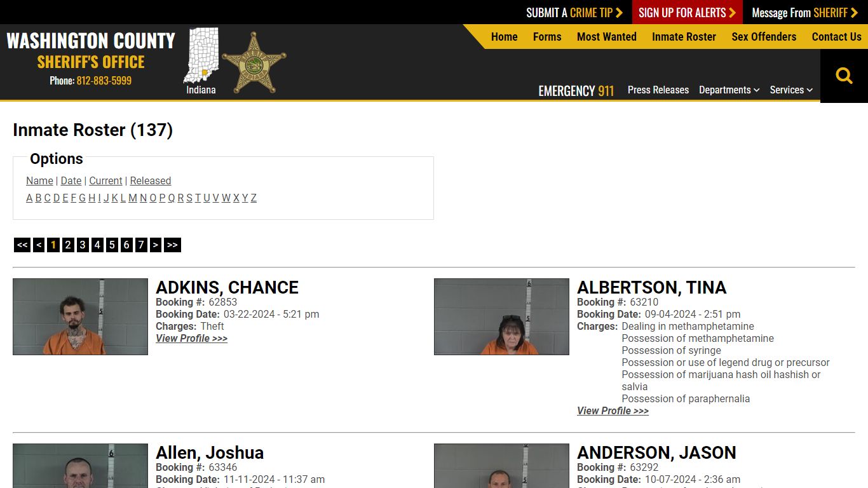The width and height of the screenshot is (868, 488).
Task: Click the sheriff star badge logo
Action: (x=254, y=62)
